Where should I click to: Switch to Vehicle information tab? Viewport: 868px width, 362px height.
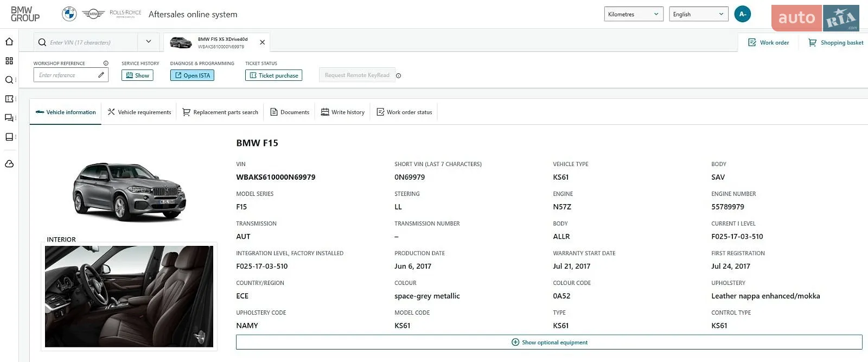click(x=66, y=112)
